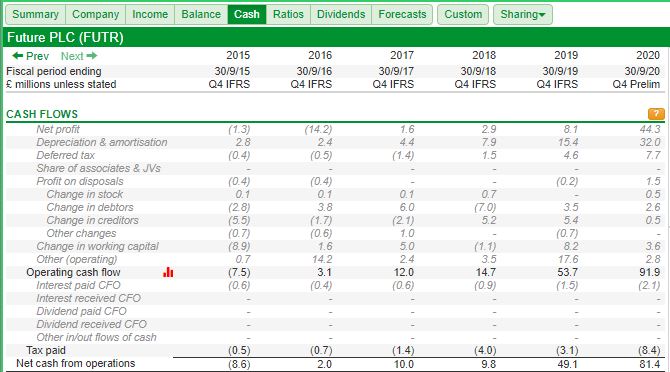Viewport: 670px width, 372px height.
Task: Open the Sharing dropdown
Action: [x=523, y=15]
